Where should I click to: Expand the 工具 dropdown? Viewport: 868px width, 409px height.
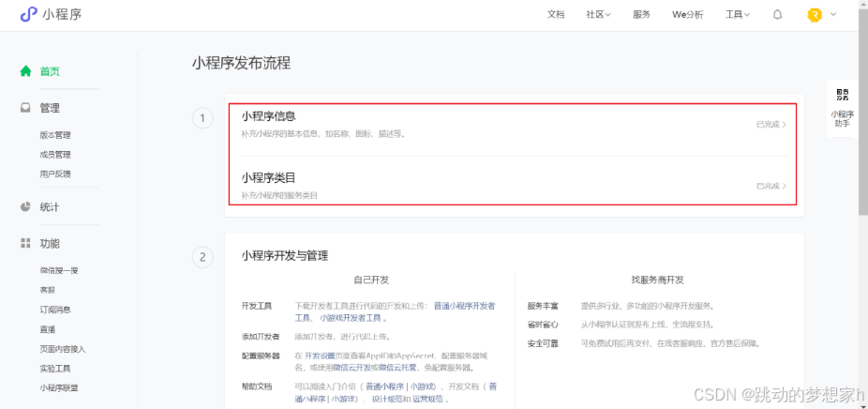point(738,15)
